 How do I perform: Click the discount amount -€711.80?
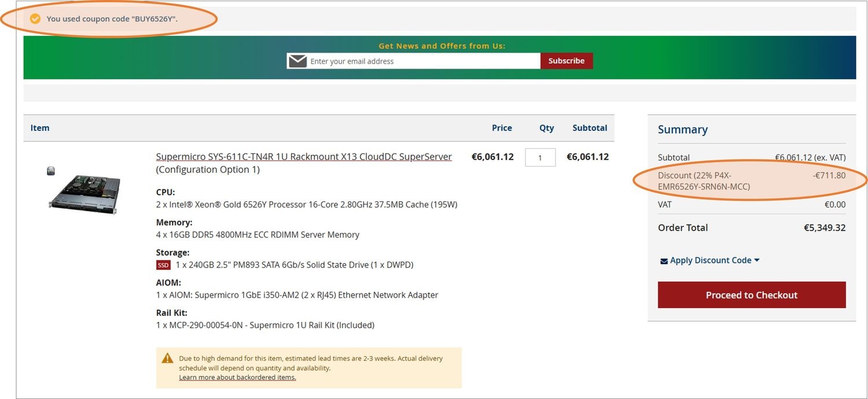[829, 175]
